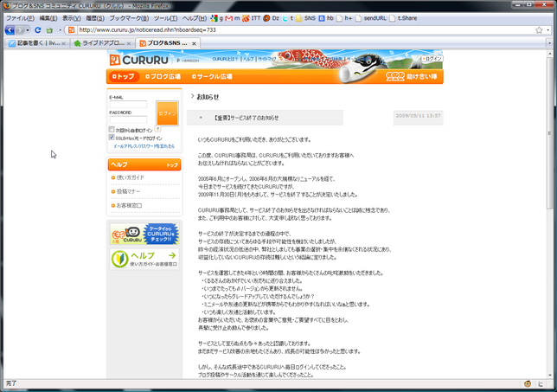Open the SNS bookmarks folder
This screenshot has width=557, height=392.
[305, 18]
